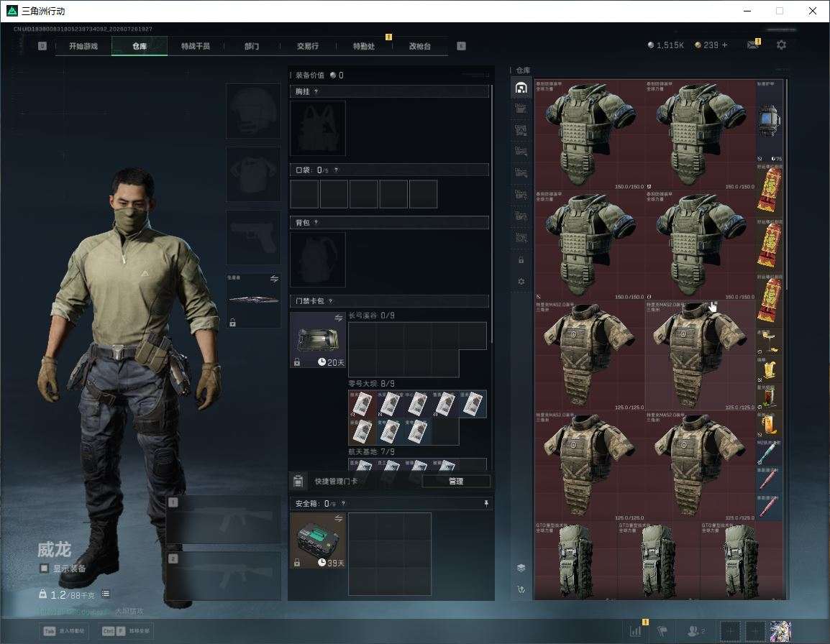830x644 pixels.
Task: Go to the 交易行 tab
Action: click(308, 46)
